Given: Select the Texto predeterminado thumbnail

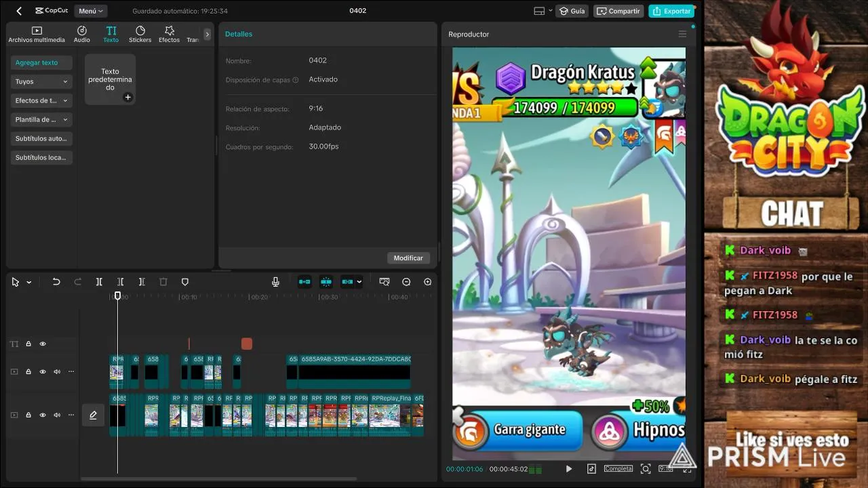Looking at the screenshot, I should [x=110, y=79].
